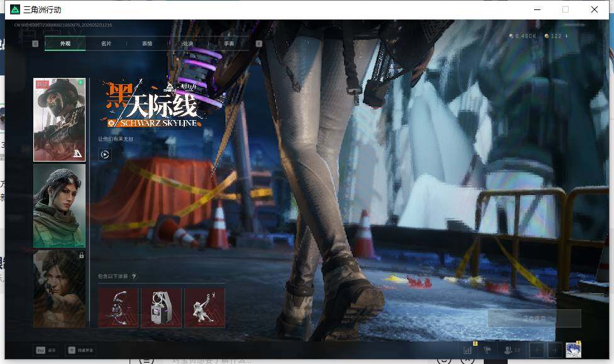The width and height of the screenshot is (614, 364).
Task: View the arcade machine bundle item
Action: coord(161,307)
